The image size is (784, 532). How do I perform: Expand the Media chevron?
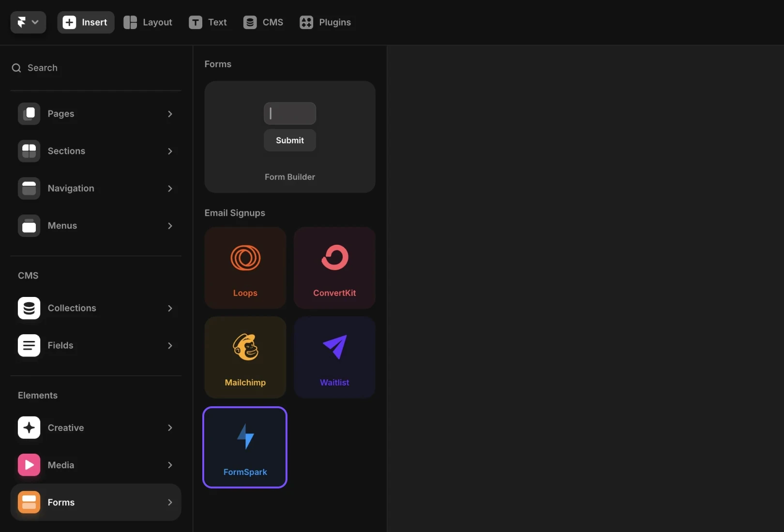170,465
